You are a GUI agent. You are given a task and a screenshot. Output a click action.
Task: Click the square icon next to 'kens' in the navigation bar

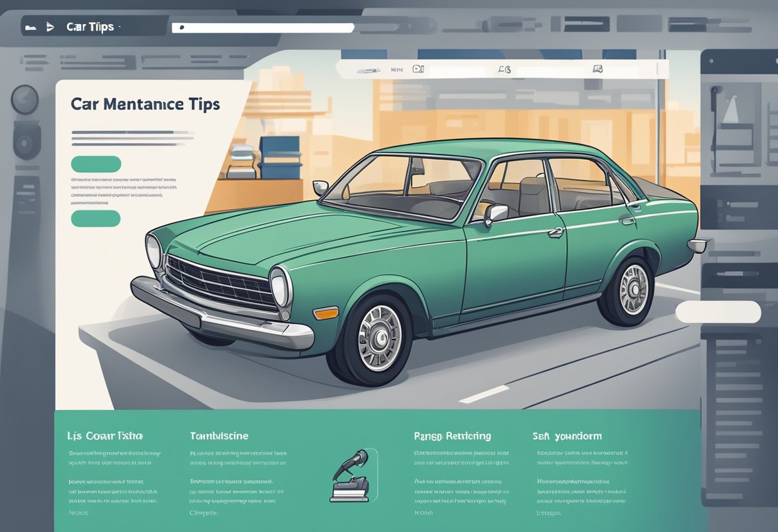[x=418, y=69]
